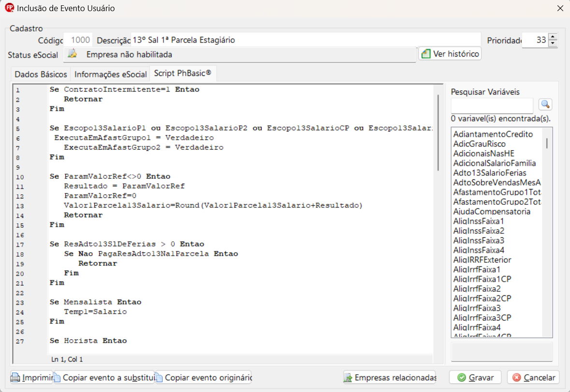
Task: Click script line 'Temp1=Salario'
Action: point(95,312)
